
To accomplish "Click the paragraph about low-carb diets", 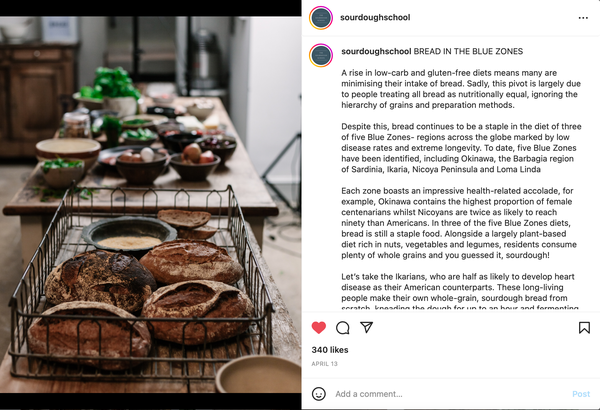I will 461,89.
